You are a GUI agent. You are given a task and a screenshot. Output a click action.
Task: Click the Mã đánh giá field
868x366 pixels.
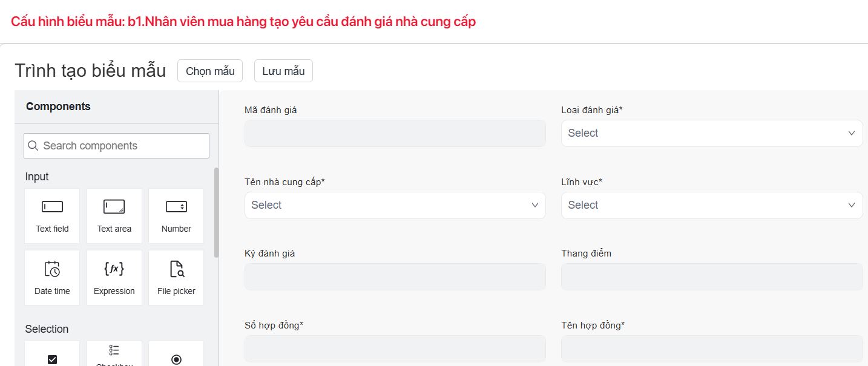coord(395,133)
